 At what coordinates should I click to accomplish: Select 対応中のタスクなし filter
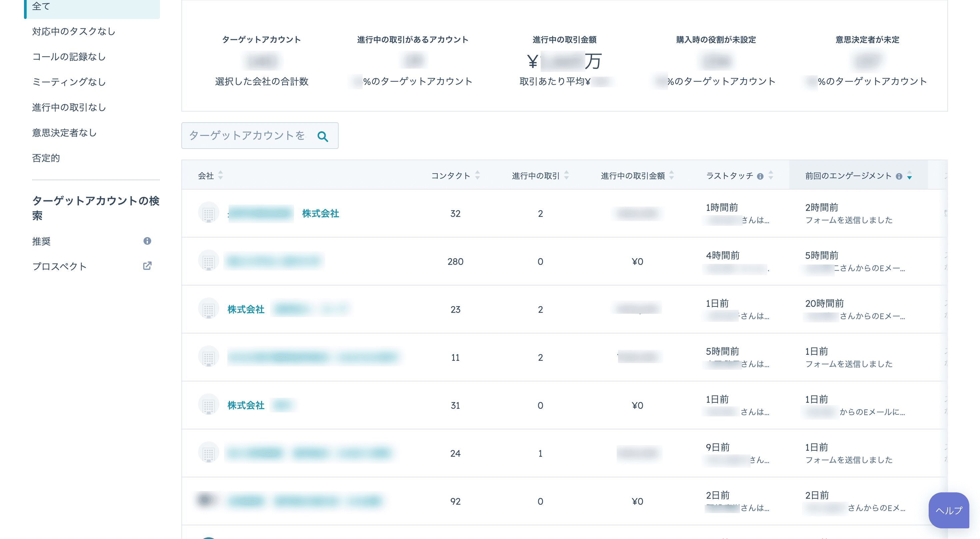[x=74, y=31]
